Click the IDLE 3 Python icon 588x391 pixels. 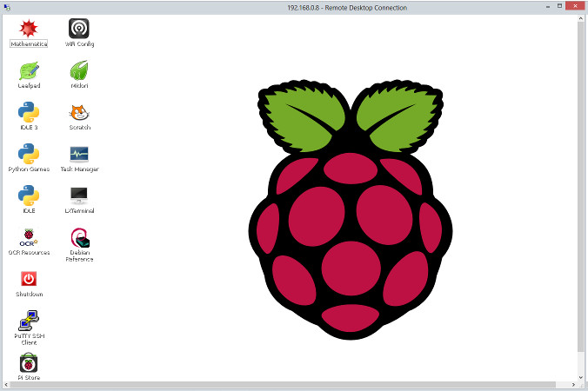tap(29, 113)
